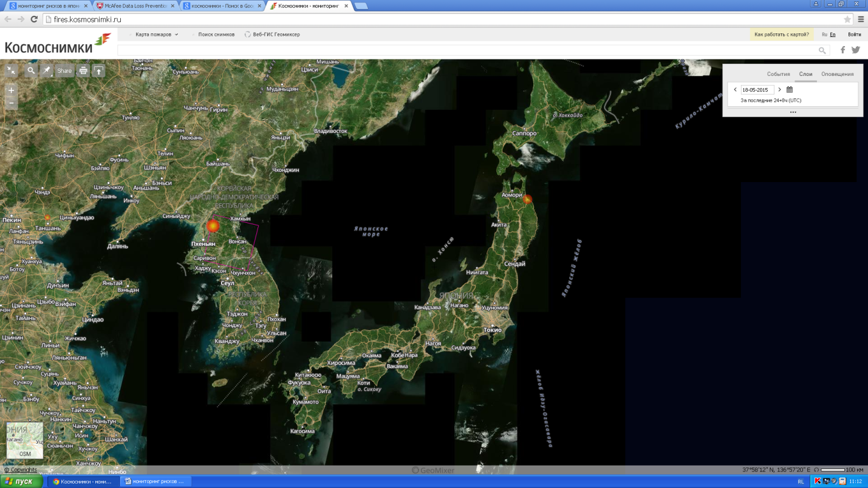Switch to космоснимки Google search tab
868x488 pixels.
click(221, 5)
